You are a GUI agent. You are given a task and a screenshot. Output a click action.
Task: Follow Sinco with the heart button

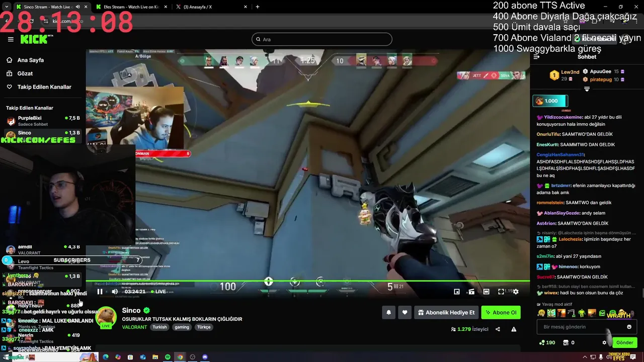[405, 312]
